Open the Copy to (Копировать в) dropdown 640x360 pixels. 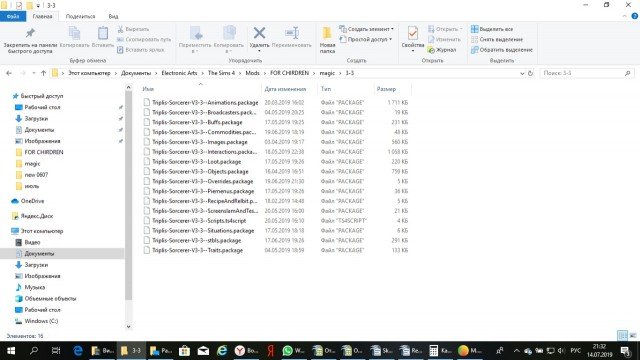[229, 40]
